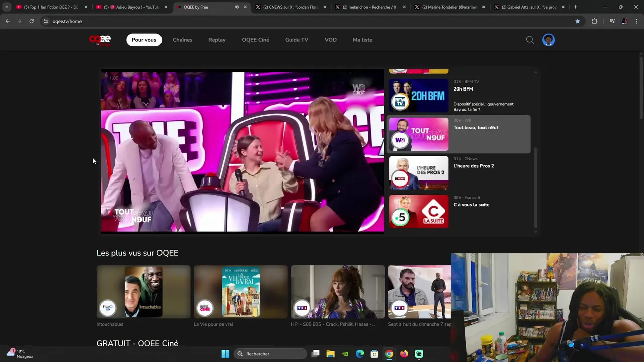Close the OQEE by Free tab
This screenshot has height=362, width=644.
(245, 7)
